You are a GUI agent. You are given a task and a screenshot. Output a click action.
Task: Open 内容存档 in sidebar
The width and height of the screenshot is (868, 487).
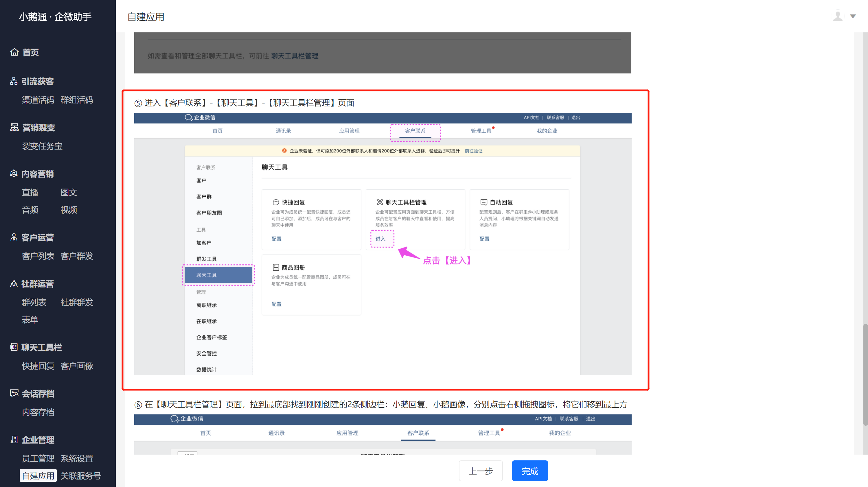point(38,412)
